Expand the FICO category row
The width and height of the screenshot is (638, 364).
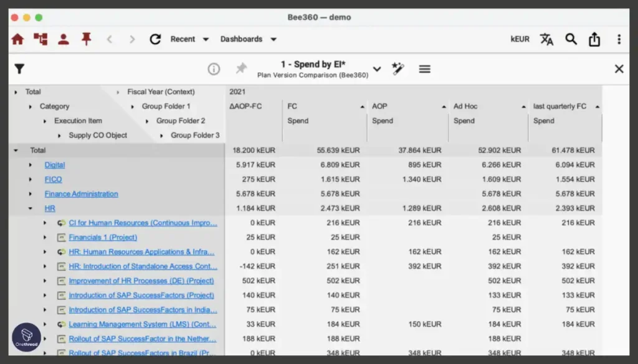click(30, 179)
